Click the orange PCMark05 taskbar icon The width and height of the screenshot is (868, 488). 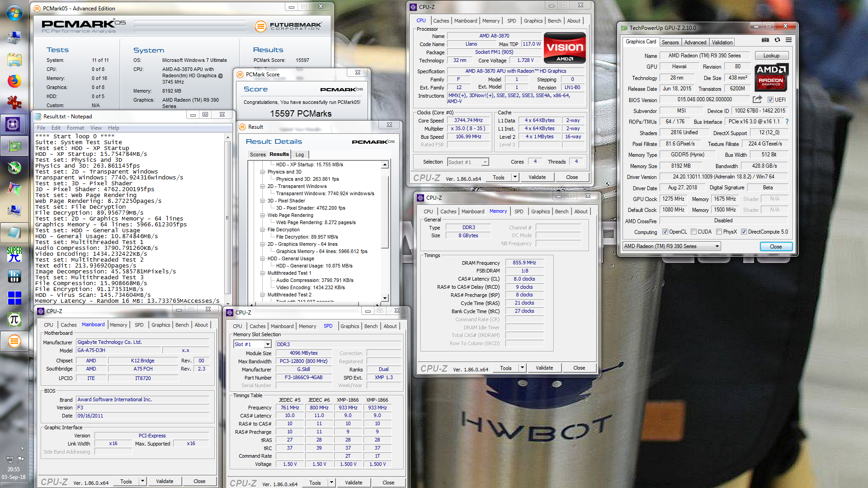point(14,341)
